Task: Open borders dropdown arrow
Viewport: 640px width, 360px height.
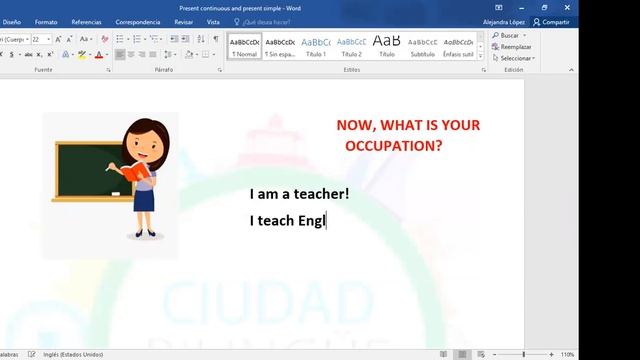Action: (x=214, y=55)
